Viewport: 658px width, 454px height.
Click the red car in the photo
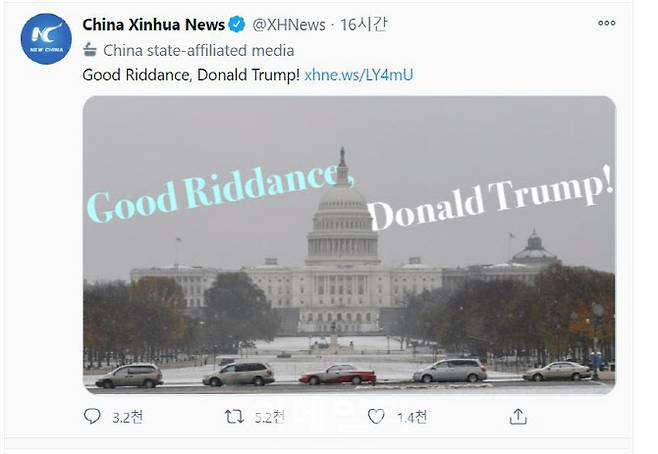(x=338, y=374)
